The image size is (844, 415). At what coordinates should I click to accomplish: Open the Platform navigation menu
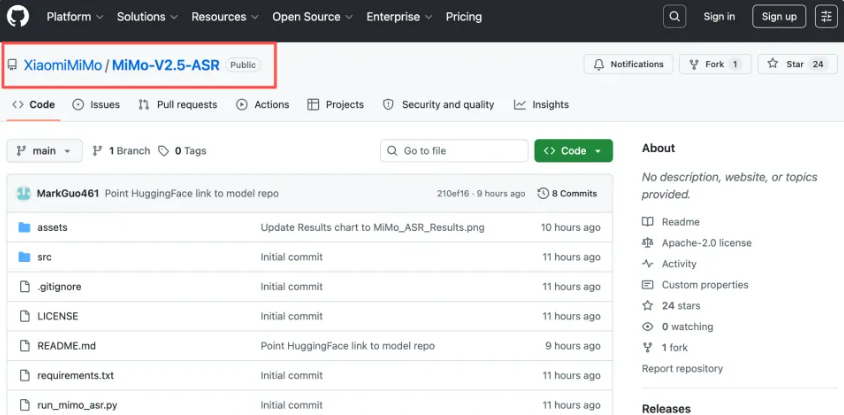pyautogui.click(x=74, y=17)
